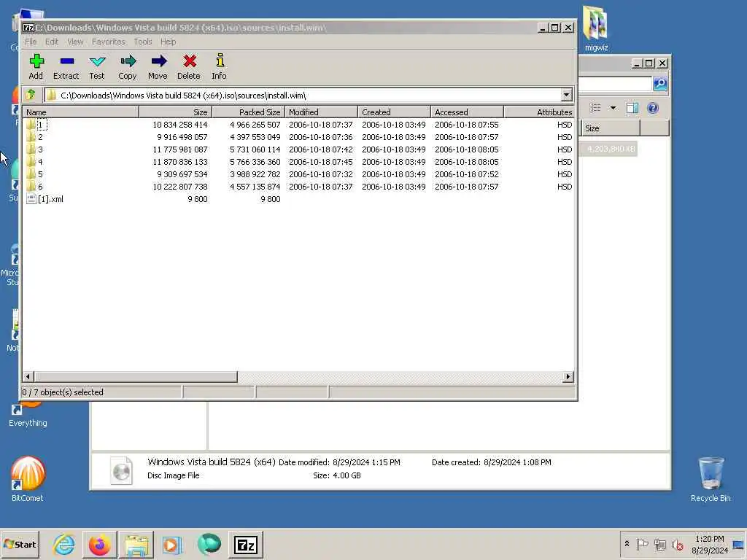Image resolution: width=747 pixels, height=560 pixels.
Task: Click the volume tray icon
Action: tap(677, 544)
